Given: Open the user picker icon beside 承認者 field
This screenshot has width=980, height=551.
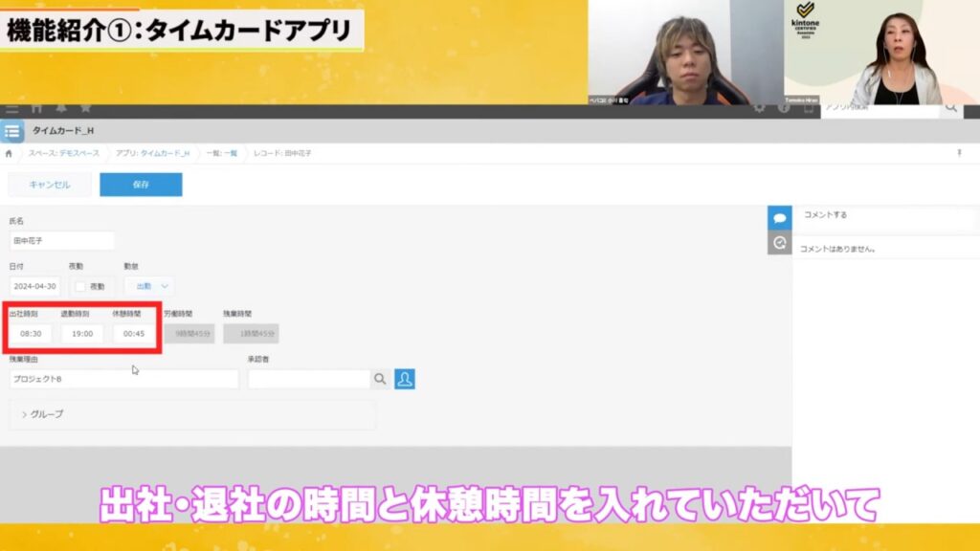Looking at the screenshot, I should (x=405, y=380).
